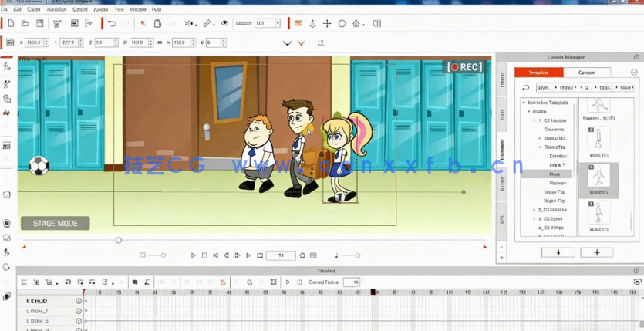Toggle the vertical bars icon in top toolbar
The image size is (644, 331).
[376, 23]
